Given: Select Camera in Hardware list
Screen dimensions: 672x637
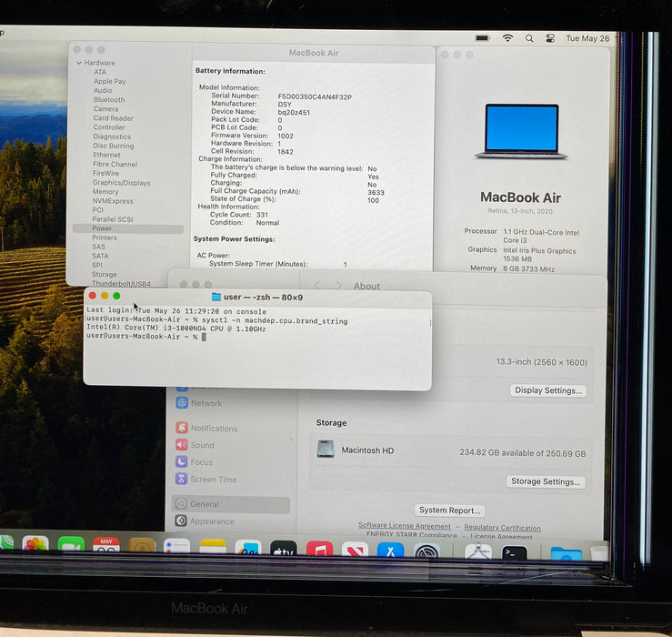Looking at the screenshot, I should [x=105, y=109].
